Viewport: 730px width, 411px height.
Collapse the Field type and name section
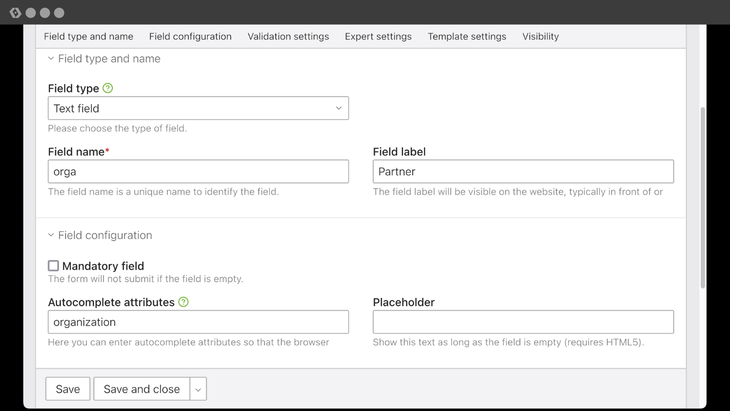52,59
